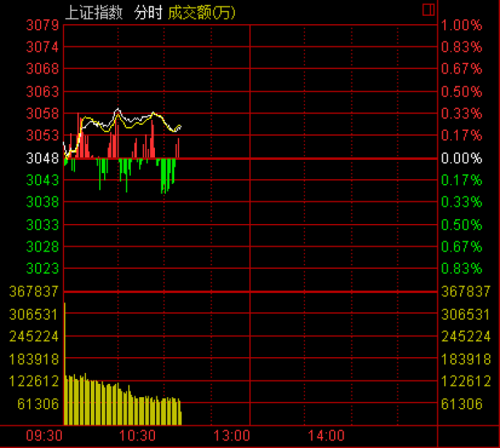Click the 61306 volume label on right axis

[x=464, y=403]
